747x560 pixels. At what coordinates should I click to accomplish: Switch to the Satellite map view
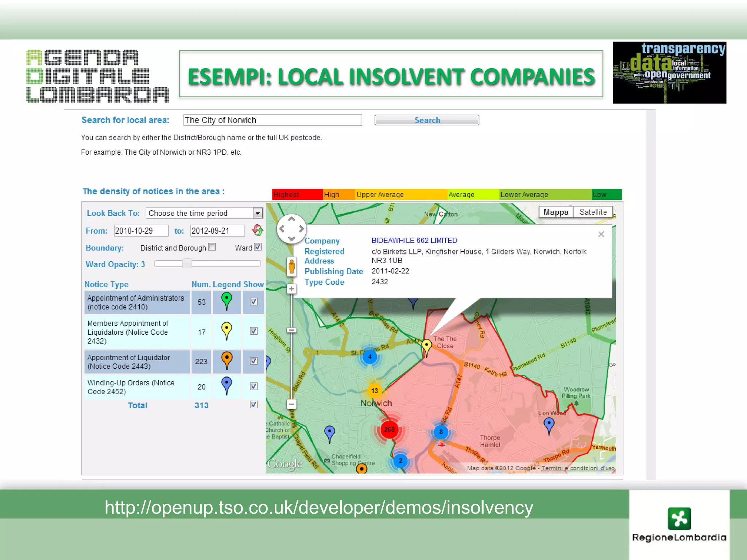[x=593, y=212]
